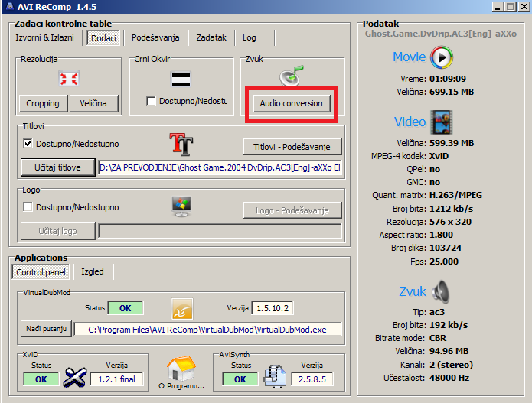Click the MPEG-4 kodek value XviD

pos(439,156)
